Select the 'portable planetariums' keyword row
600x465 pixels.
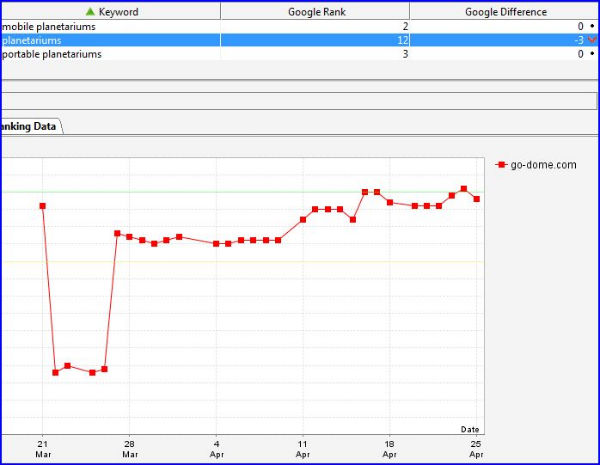(x=300, y=54)
